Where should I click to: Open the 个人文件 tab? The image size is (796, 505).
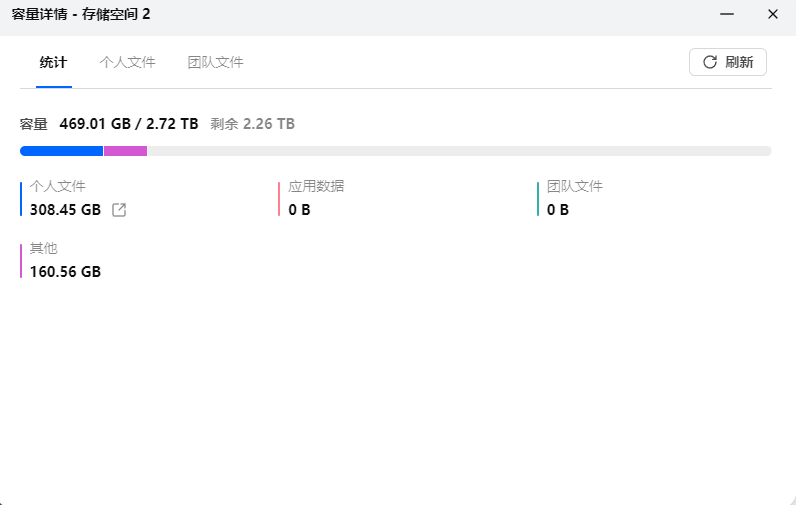point(127,62)
